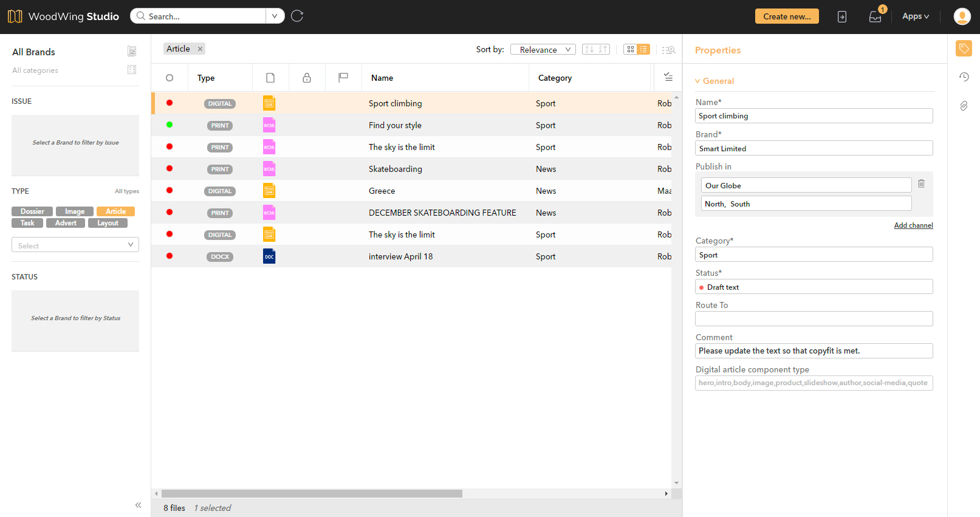Open the version history panel icon
Screen dimensions: 980x517
point(964,77)
